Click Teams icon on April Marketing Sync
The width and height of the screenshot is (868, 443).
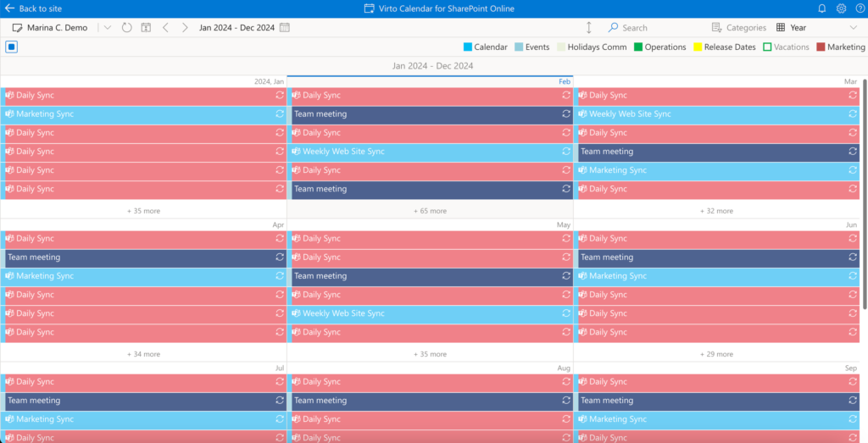coord(9,276)
